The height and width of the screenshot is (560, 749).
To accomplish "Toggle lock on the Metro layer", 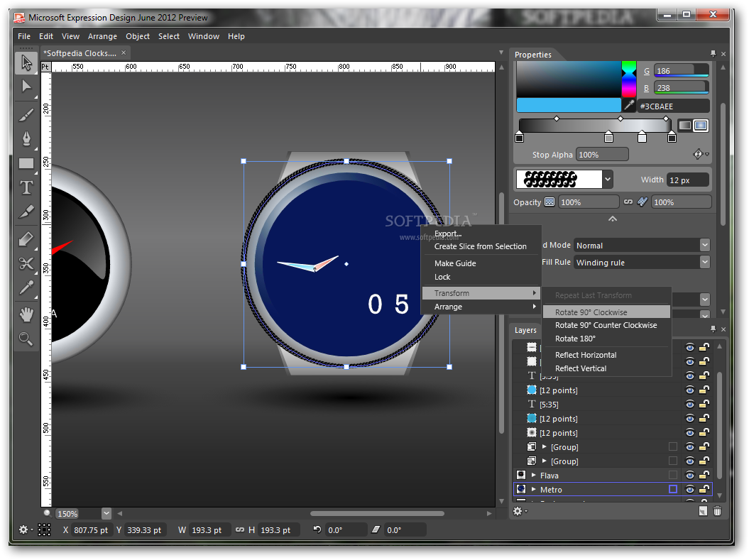I will pos(704,489).
